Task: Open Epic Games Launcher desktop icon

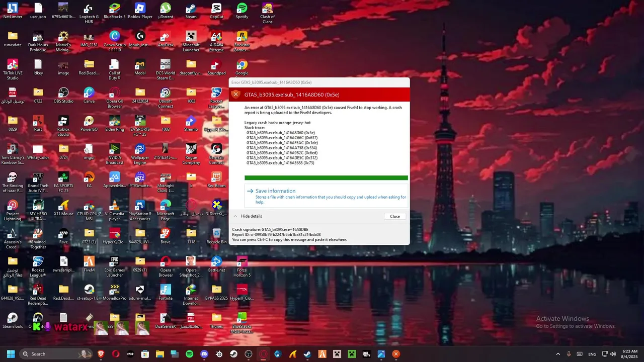Action: coord(115,266)
